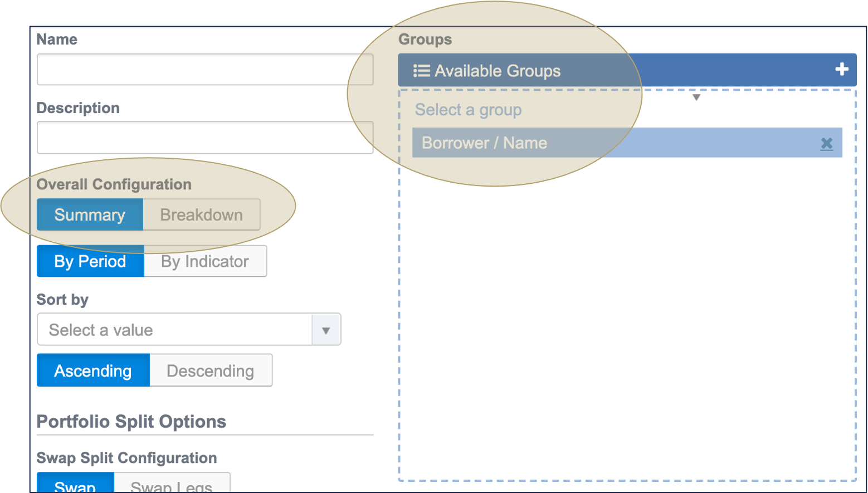Click the list icon beside Available Groups

point(421,71)
